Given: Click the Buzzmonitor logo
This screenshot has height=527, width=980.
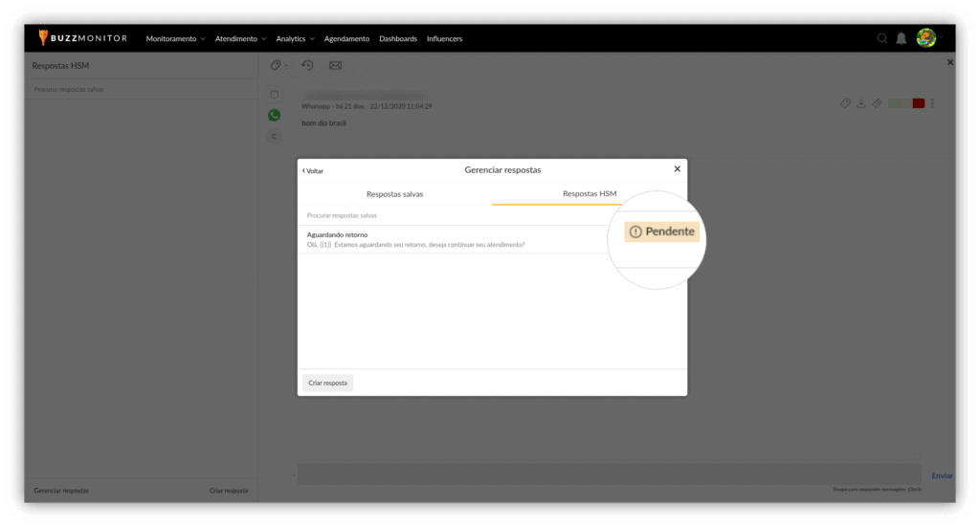Looking at the screenshot, I should [85, 38].
